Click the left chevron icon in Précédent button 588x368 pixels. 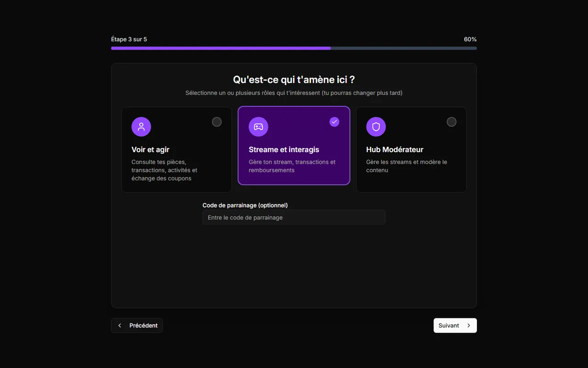pos(120,325)
